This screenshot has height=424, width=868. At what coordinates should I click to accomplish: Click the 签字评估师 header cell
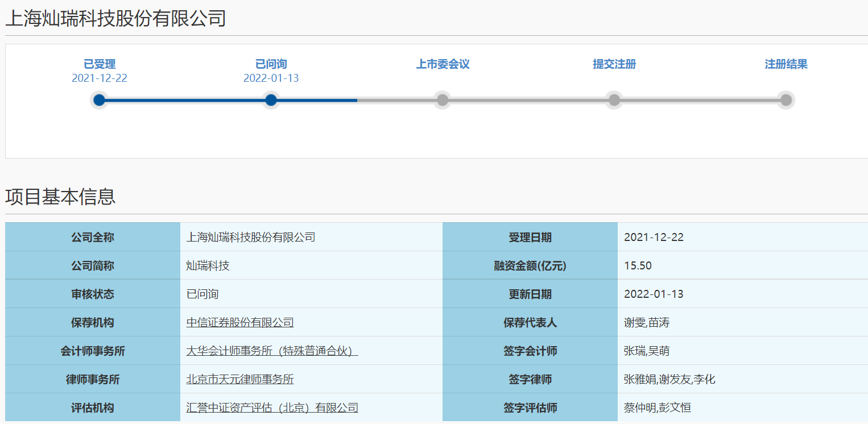530,408
